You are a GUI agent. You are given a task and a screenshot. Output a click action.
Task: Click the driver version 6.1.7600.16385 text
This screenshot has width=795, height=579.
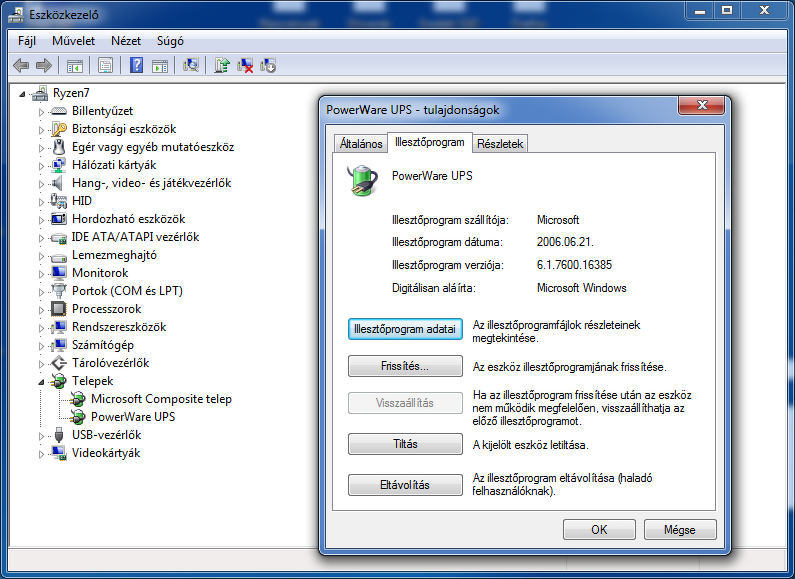click(x=574, y=265)
